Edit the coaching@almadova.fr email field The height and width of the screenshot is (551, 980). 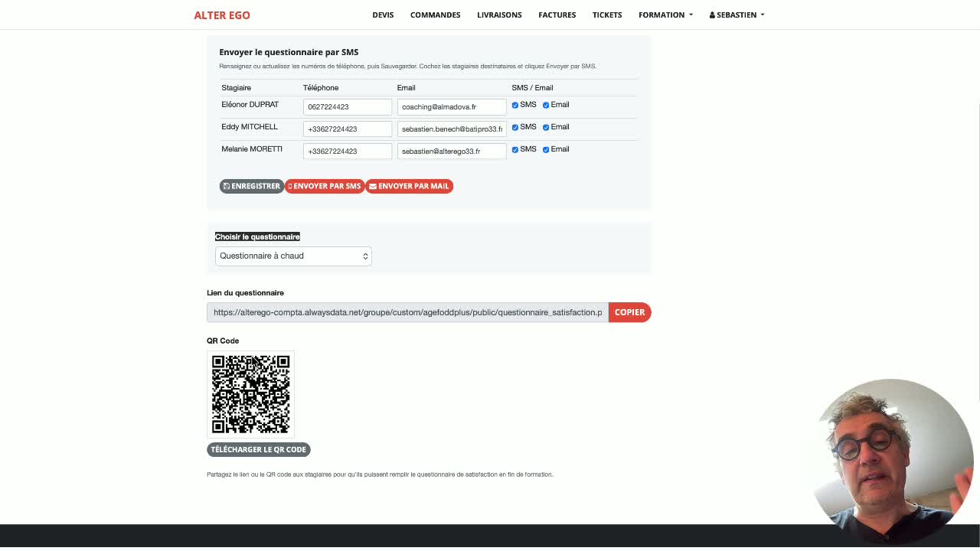[452, 107]
